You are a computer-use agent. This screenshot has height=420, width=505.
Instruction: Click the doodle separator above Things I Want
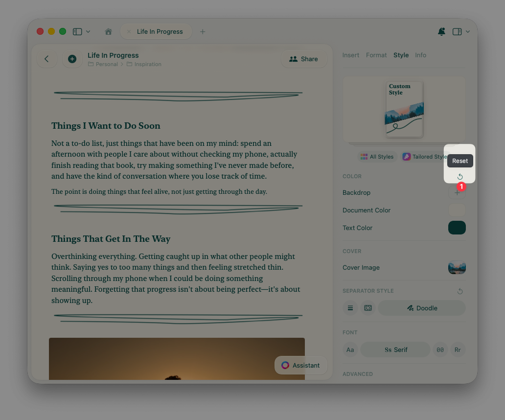coord(178,96)
